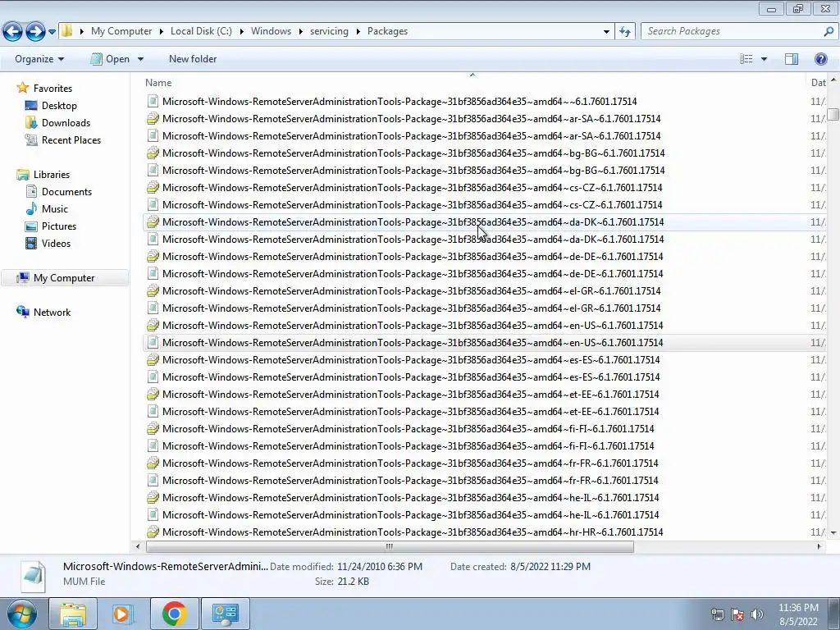Select the second bg-BG package file name

point(413,171)
